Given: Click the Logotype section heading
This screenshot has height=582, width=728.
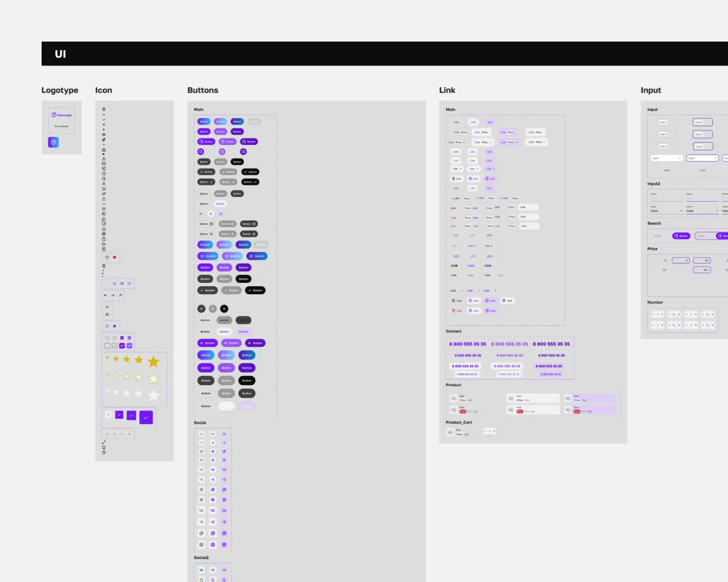Looking at the screenshot, I should [x=60, y=90].
